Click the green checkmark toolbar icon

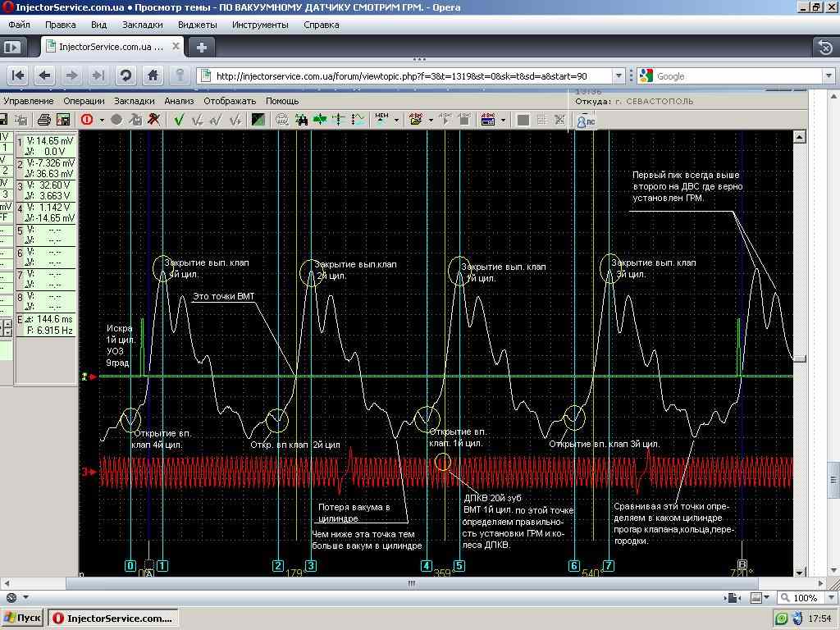pyautogui.click(x=179, y=120)
